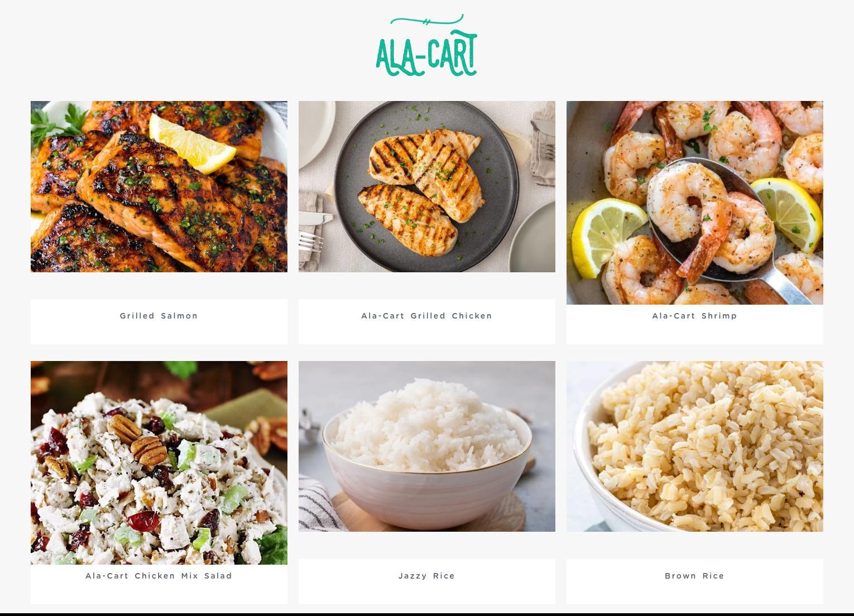Screen dimensions: 854x616
Task: Click the Ala-Cart Grilled Chicken title link
Action: click(427, 316)
